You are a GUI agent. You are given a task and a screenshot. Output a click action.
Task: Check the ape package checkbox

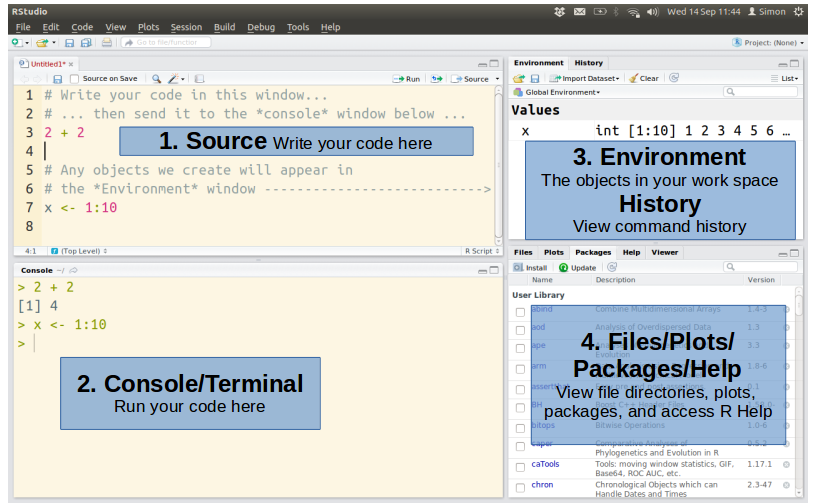[520, 348]
